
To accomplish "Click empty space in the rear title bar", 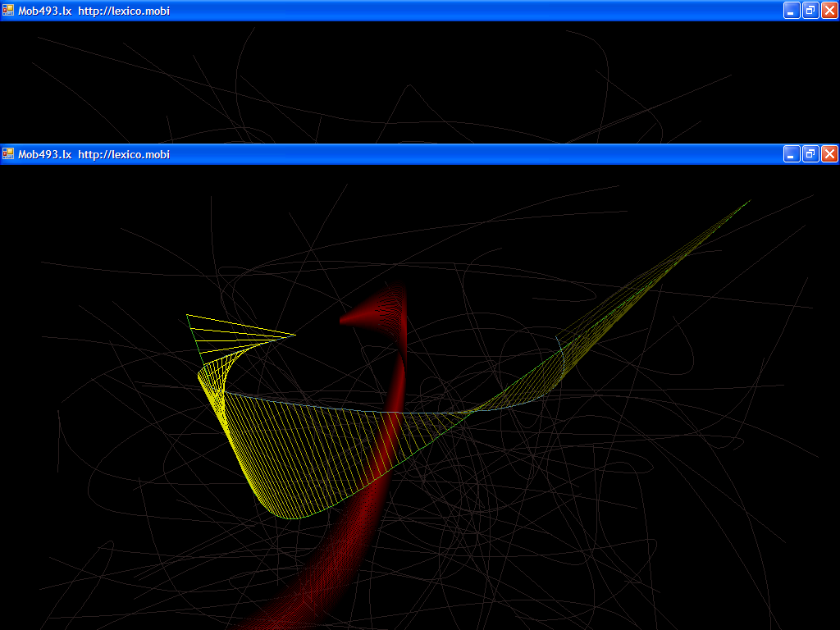I will click(x=476, y=11).
